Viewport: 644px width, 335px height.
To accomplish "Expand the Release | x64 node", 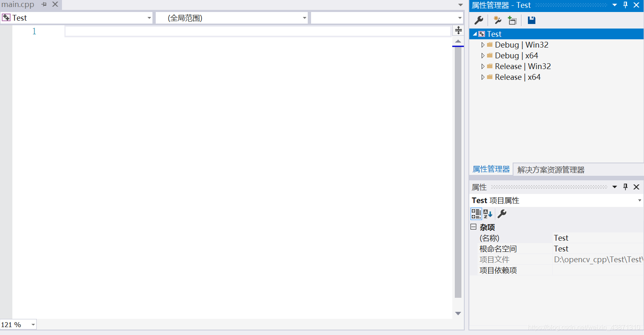I will click(483, 77).
